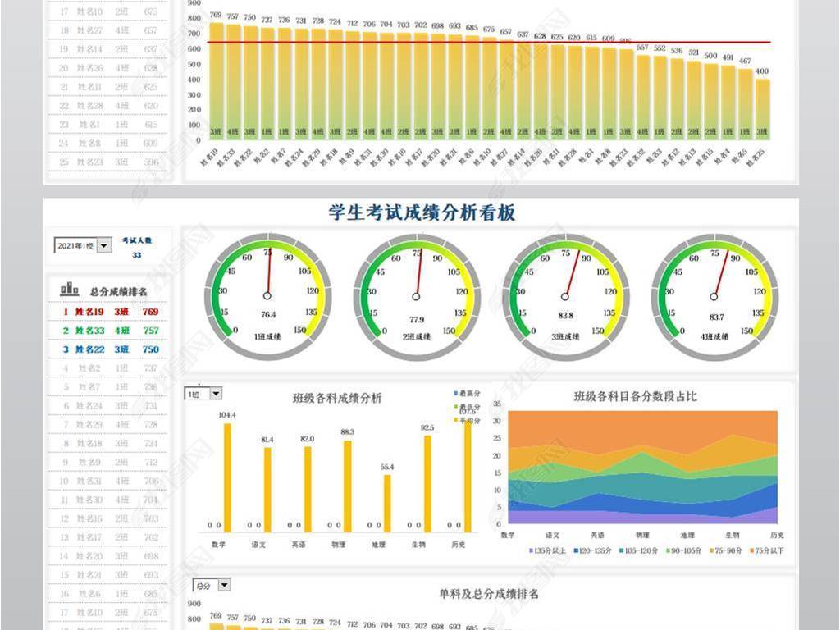This screenshot has height=630, width=840.
Task: Click the 90-105分 legend swatch
Action: pyautogui.click(x=668, y=550)
